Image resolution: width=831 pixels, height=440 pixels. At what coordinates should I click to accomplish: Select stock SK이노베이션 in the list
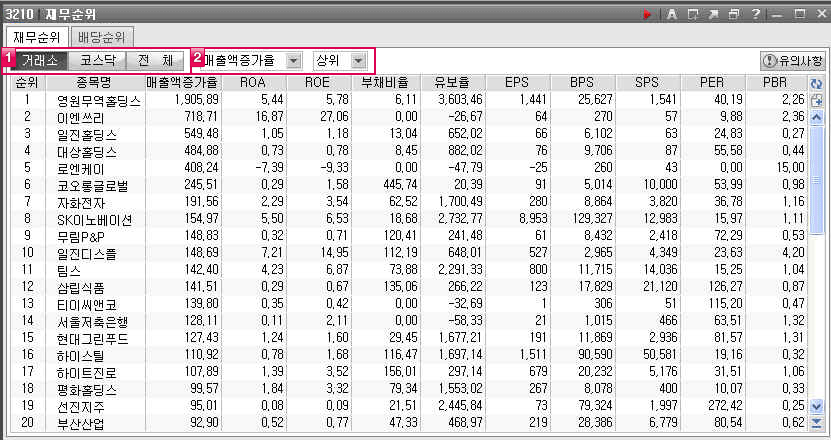tap(94, 219)
